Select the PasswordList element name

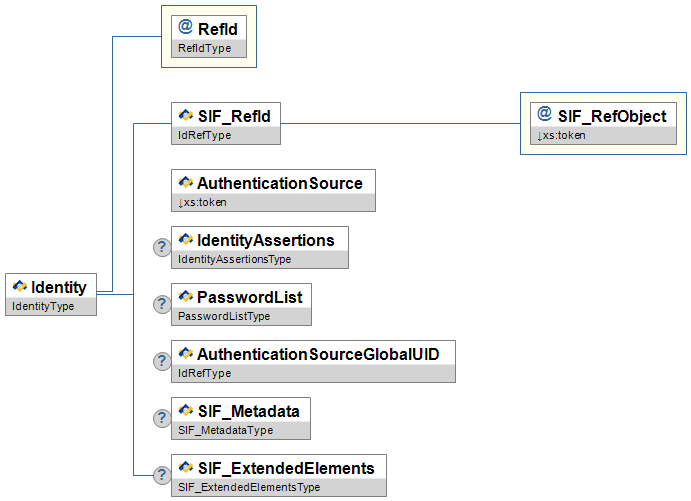coord(250,297)
